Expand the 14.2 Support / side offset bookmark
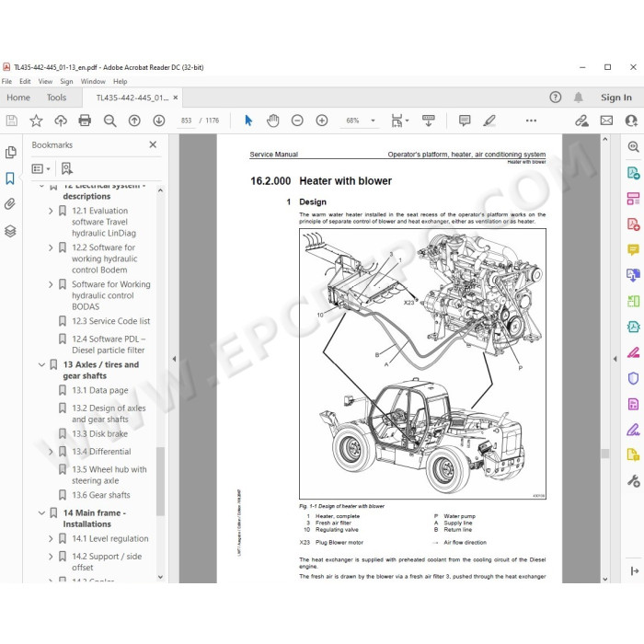644x644 pixels. [51, 557]
